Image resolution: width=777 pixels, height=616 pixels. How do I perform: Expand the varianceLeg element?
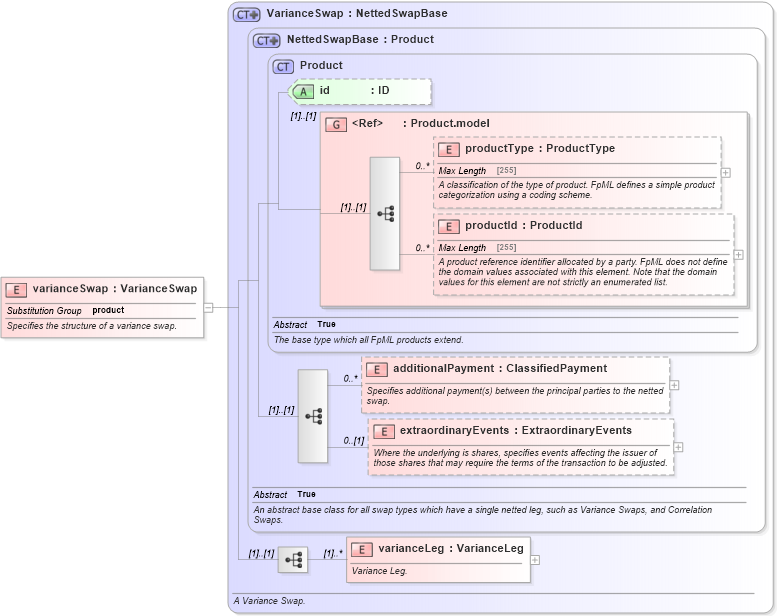coord(535,560)
